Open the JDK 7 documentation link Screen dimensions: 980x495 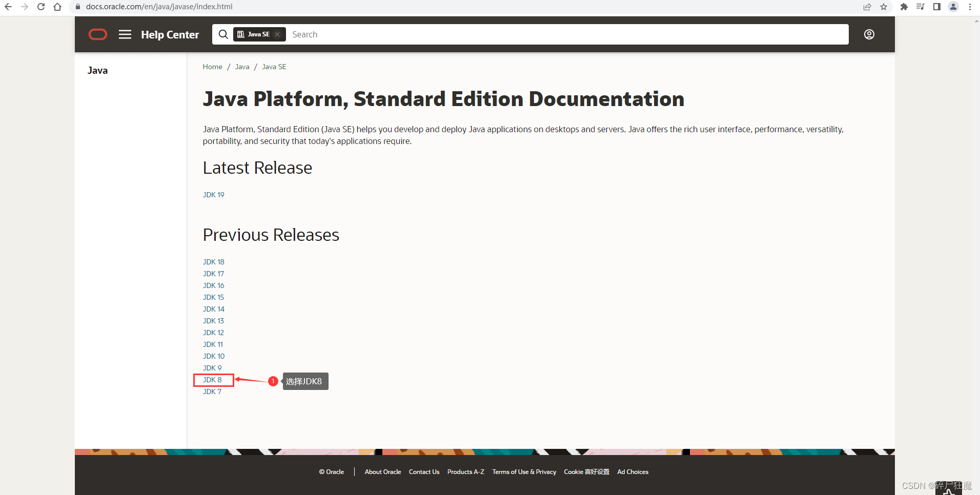point(212,391)
